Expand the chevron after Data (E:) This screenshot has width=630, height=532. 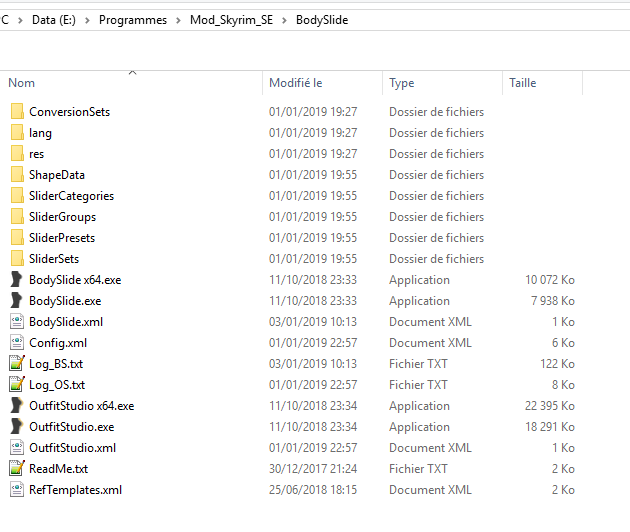[x=88, y=20]
